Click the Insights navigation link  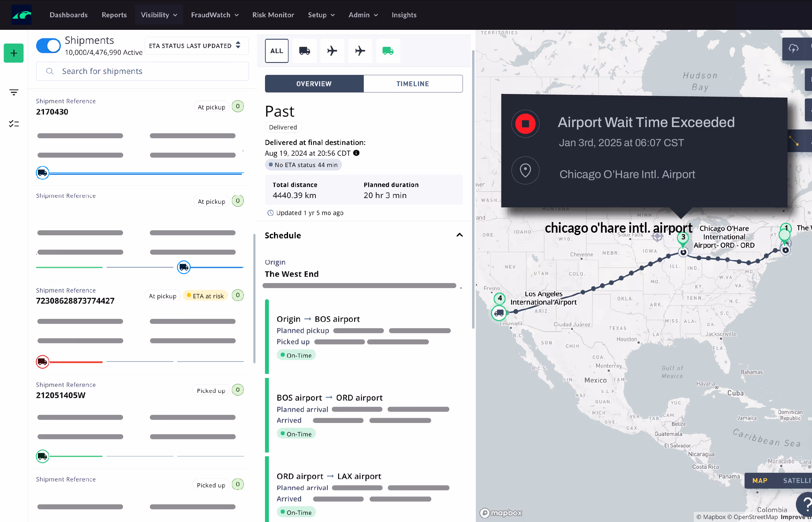[404, 15]
